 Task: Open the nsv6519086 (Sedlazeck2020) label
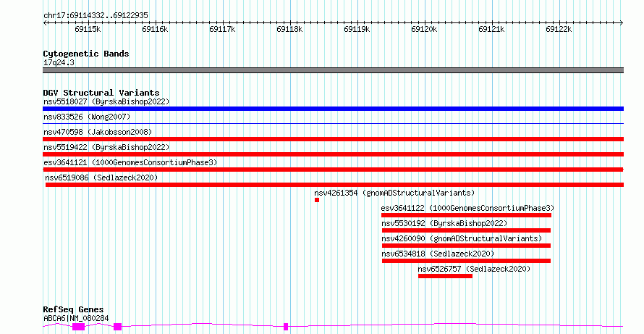[101, 178]
